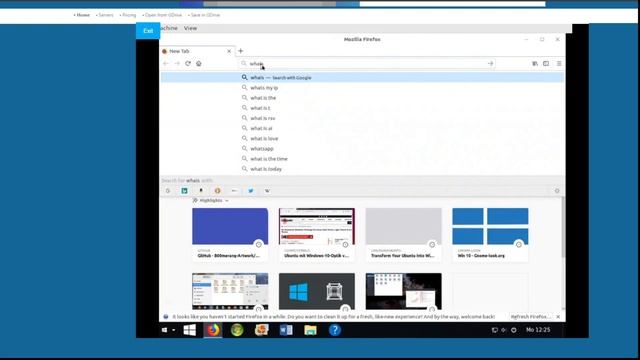Search with the Bing engine icon
The height and width of the screenshot is (360, 640).
[184, 191]
